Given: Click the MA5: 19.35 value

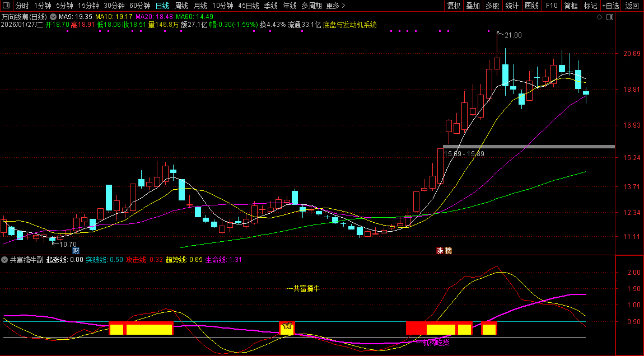Looking at the screenshot, I should (x=76, y=17).
